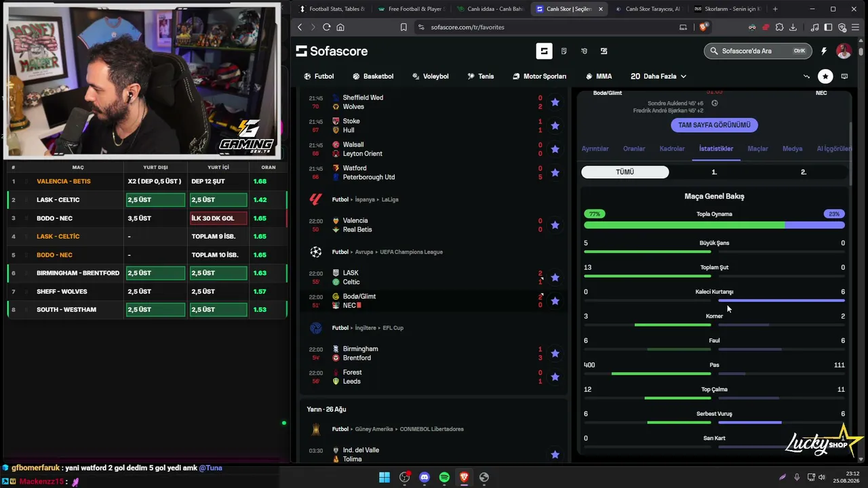Open the favorites star icon in sports bar

click(x=825, y=77)
